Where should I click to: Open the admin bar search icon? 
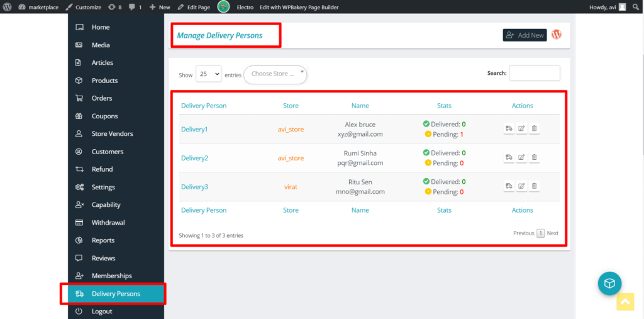[x=636, y=7]
